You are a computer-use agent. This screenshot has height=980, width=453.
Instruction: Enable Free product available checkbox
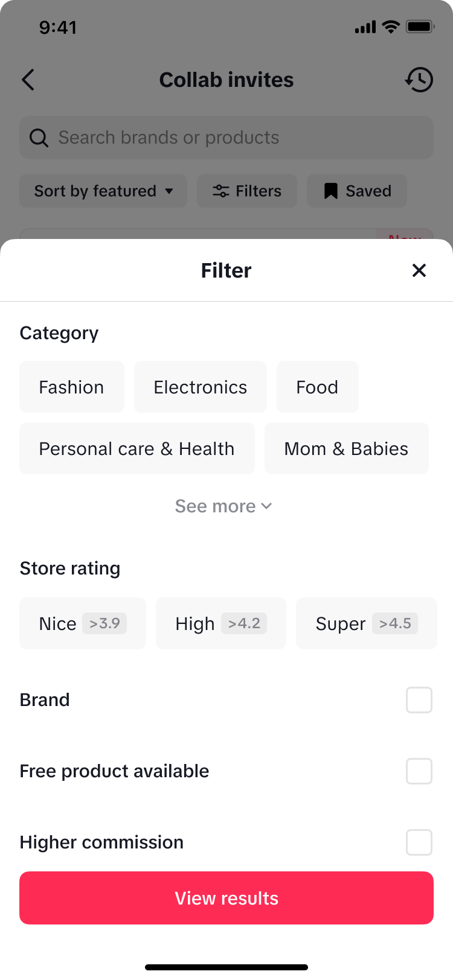(419, 771)
